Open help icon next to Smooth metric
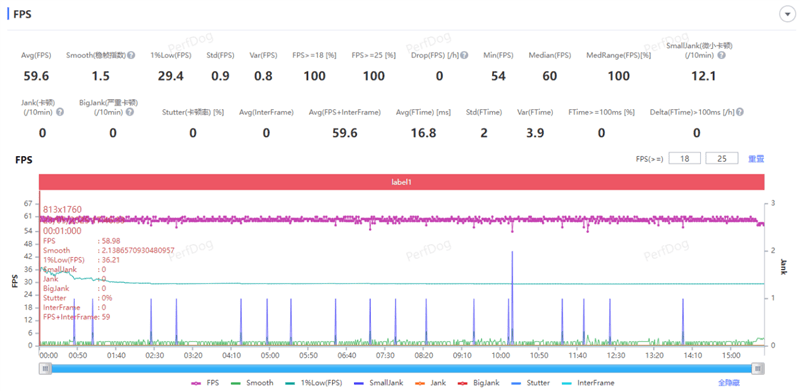 [131, 55]
